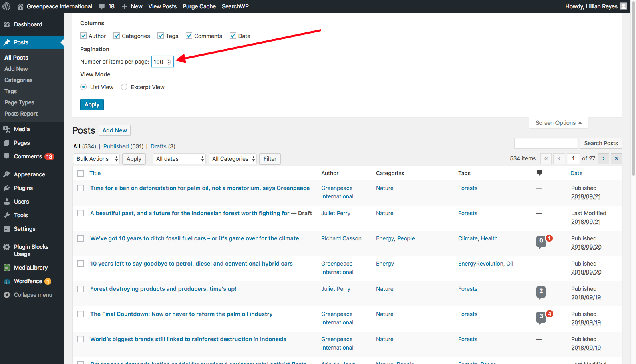636x364 pixels.
Task: Click the Filter button
Action: [x=270, y=159]
